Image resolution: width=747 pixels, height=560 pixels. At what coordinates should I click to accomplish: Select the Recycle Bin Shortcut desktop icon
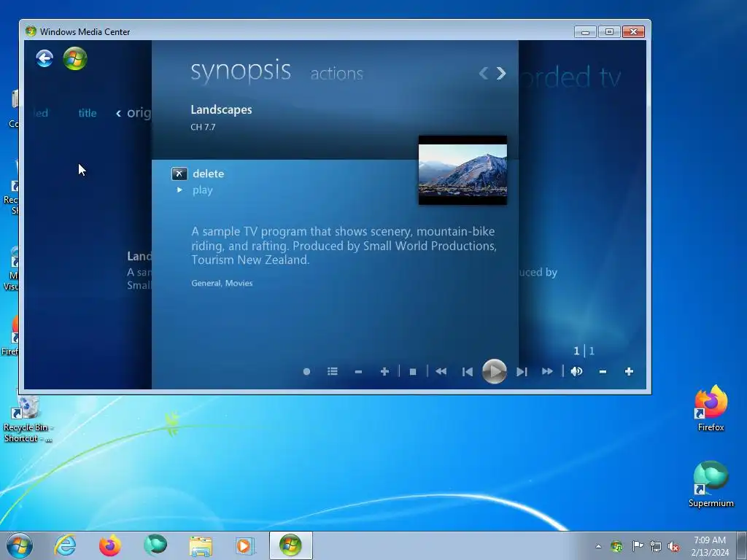click(28, 419)
